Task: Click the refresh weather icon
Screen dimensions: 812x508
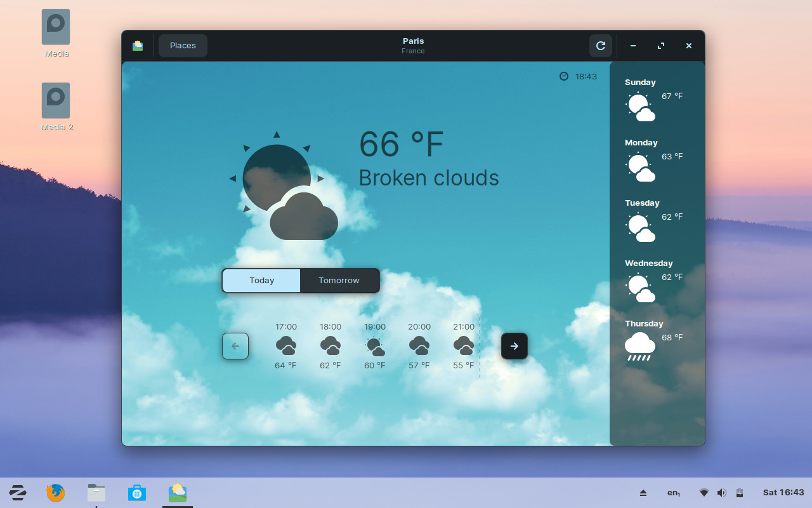Action: click(601, 46)
